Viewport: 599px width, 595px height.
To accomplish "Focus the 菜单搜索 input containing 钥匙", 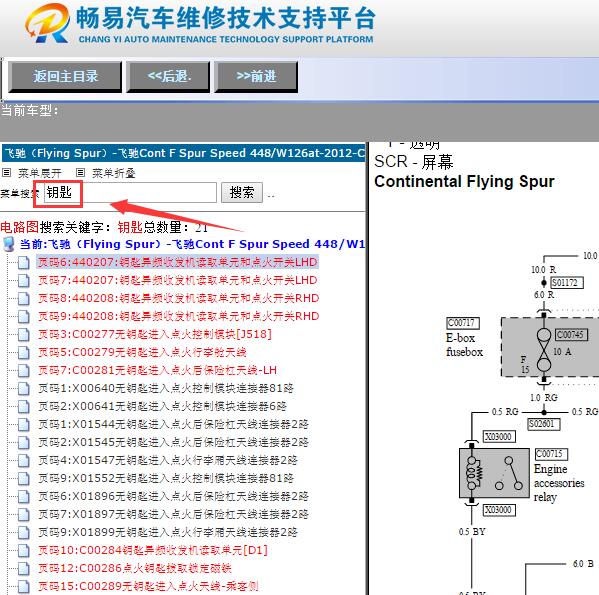I will coord(130,192).
